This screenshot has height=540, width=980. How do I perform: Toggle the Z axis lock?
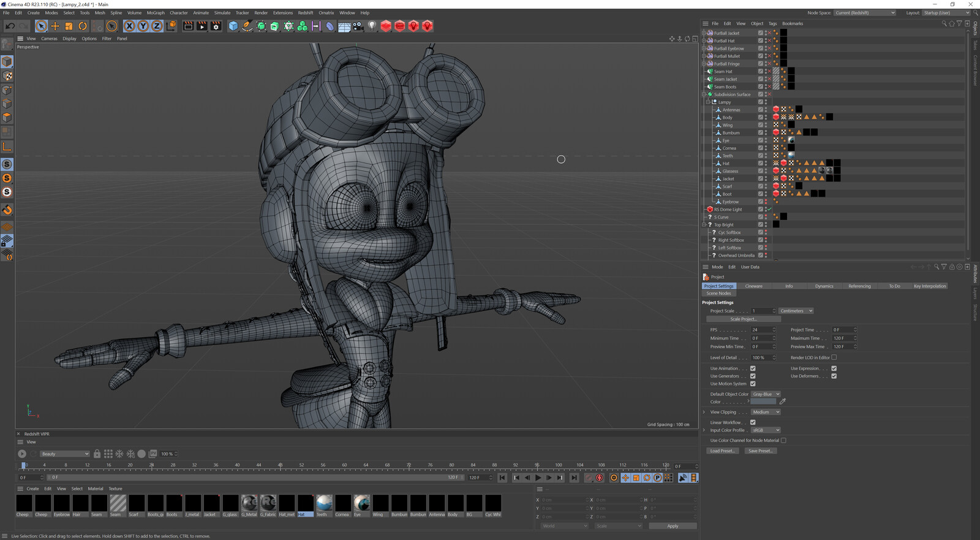(x=157, y=26)
